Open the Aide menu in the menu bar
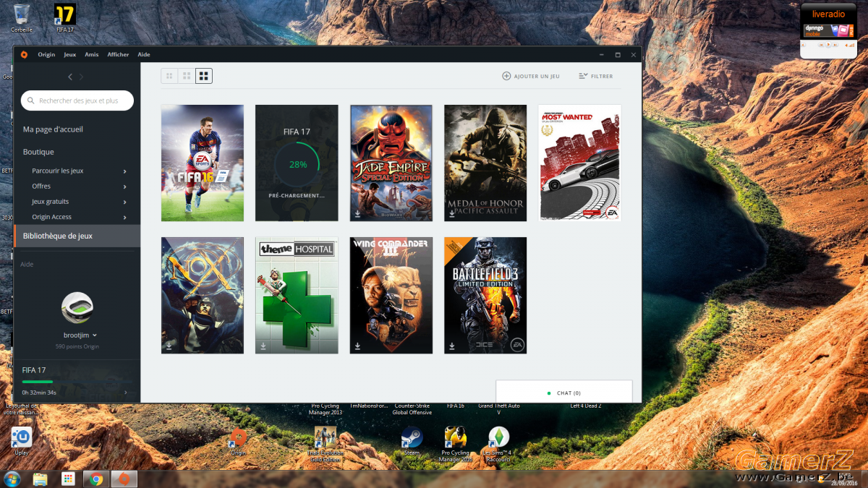The image size is (868, 488). coord(144,54)
